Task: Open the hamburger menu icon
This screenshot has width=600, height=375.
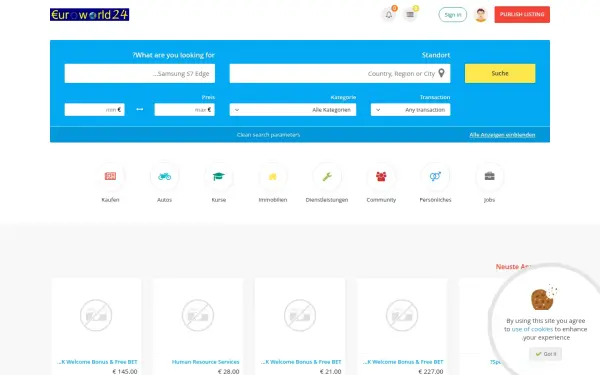Action: 410,15
